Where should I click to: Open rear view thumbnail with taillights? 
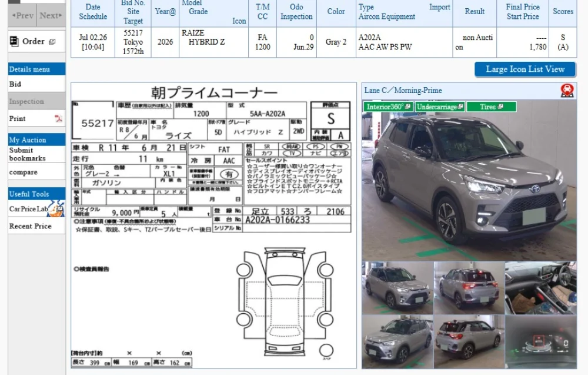(x=469, y=288)
